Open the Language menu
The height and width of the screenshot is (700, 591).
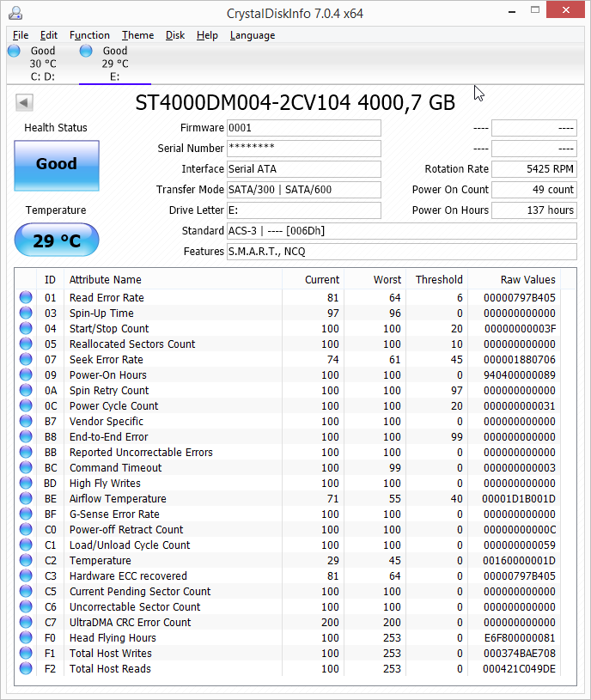pyautogui.click(x=253, y=35)
